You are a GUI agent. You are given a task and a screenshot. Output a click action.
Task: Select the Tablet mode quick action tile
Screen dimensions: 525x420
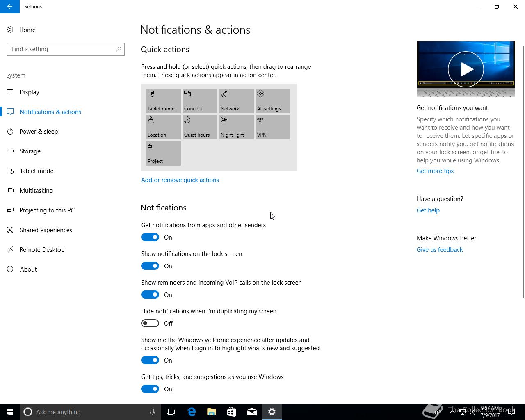click(x=163, y=101)
